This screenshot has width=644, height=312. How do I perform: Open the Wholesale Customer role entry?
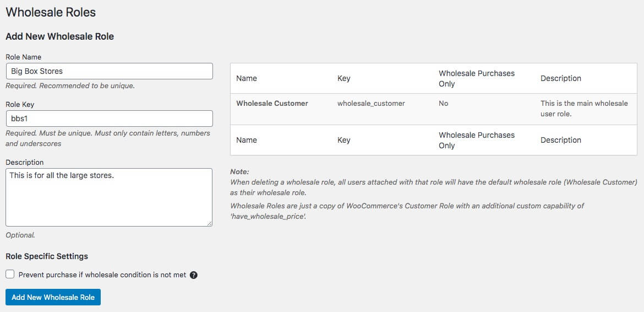(x=272, y=104)
